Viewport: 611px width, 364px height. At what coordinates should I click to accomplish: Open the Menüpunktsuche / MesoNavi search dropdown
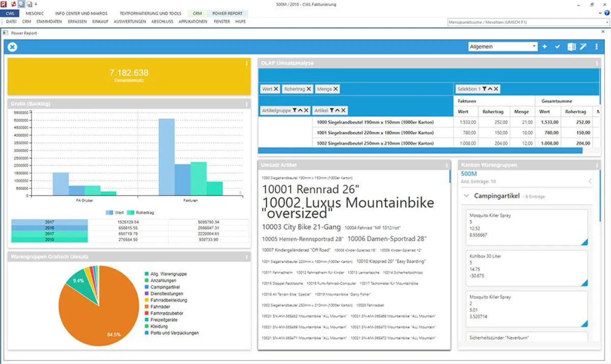pyautogui.click(x=607, y=22)
